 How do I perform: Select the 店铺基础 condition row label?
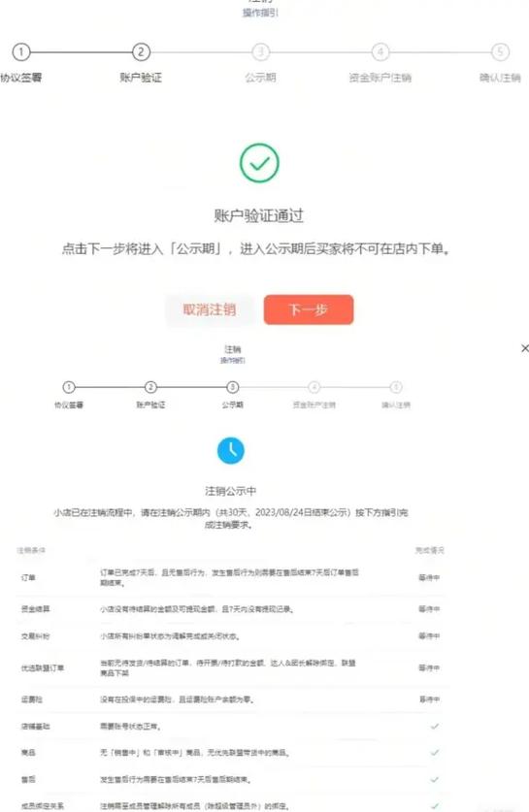(x=35, y=727)
